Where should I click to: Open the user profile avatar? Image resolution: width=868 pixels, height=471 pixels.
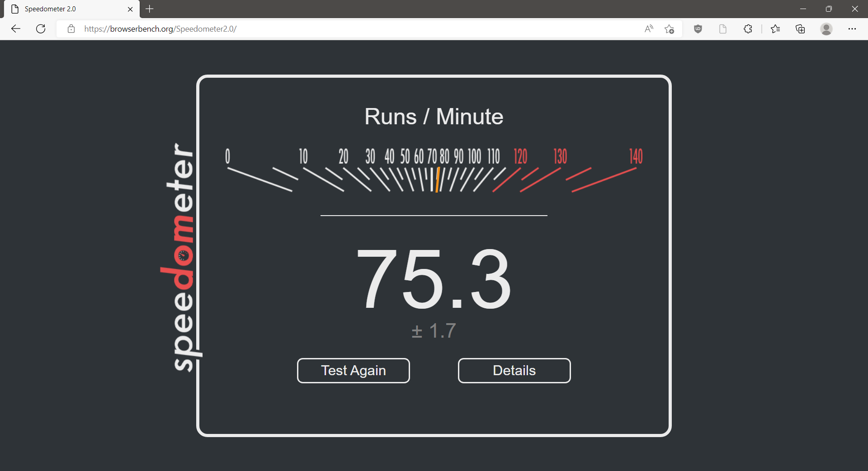[x=826, y=29]
